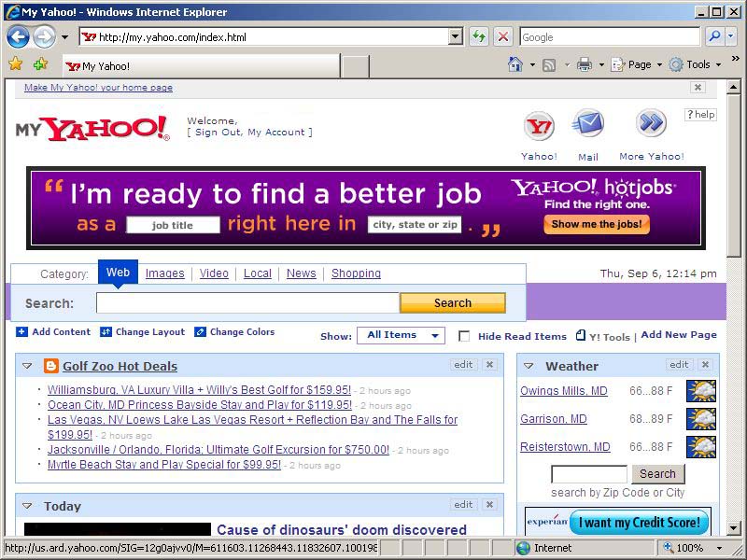The image size is (747, 560).
Task: Open the 100% zoom level dropdown in status bar
Action: tap(719, 548)
